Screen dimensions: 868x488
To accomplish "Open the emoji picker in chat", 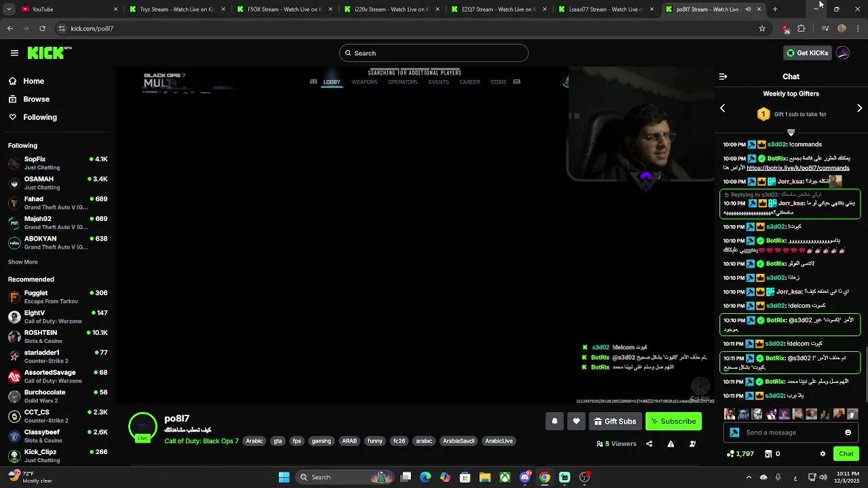I will [848, 432].
